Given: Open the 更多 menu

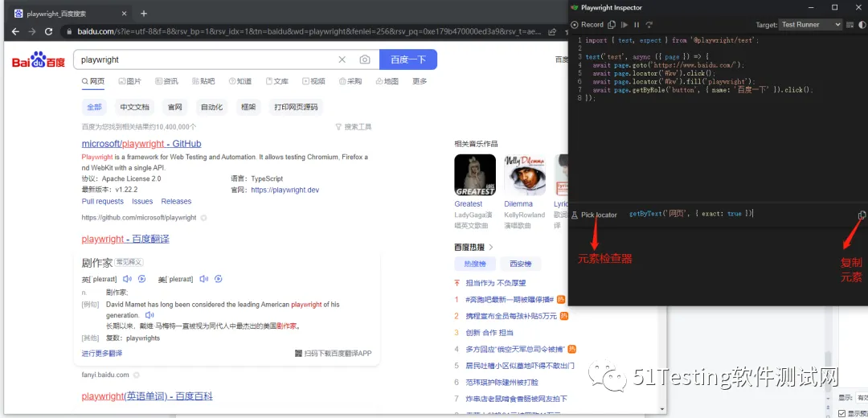Looking at the screenshot, I should point(420,81).
